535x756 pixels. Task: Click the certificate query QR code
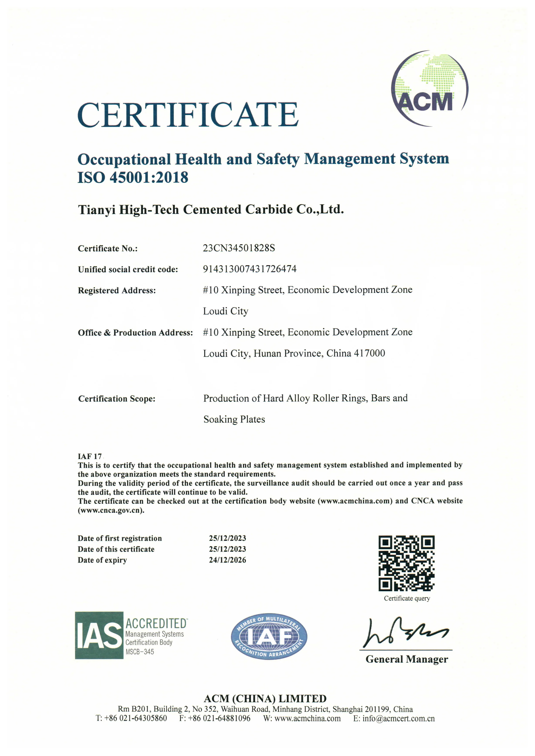pyautogui.click(x=406, y=563)
